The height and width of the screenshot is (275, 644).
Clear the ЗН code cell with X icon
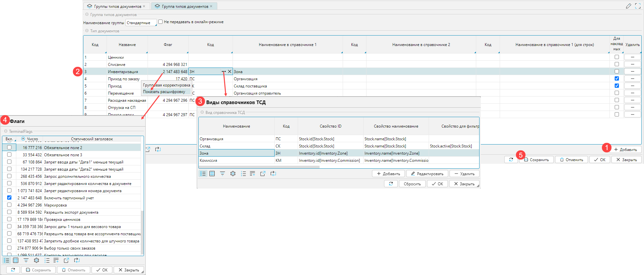click(230, 71)
